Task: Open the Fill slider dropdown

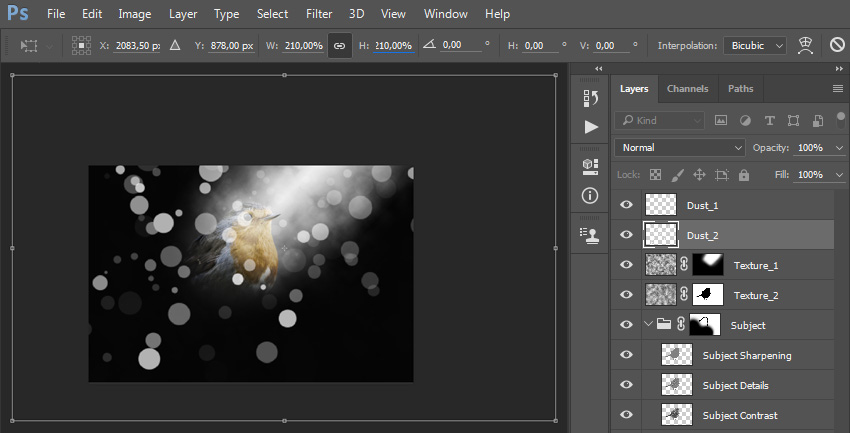Action: (840, 175)
